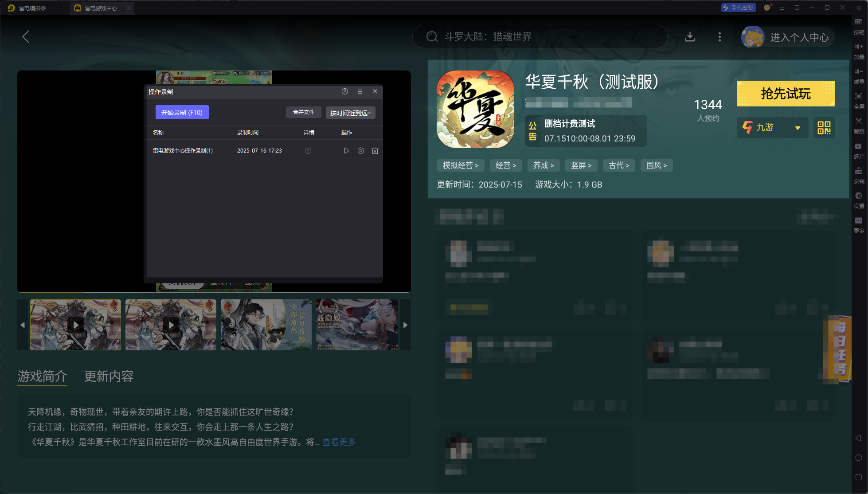Expand the 九游 channel dropdown

point(772,127)
